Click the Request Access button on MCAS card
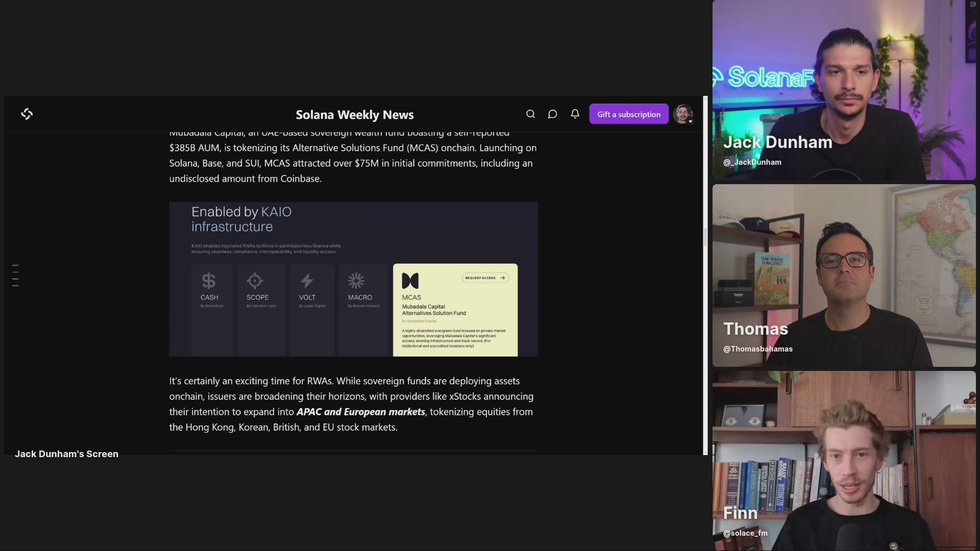The width and height of the screenshot is (980, 551). (485, 278)
